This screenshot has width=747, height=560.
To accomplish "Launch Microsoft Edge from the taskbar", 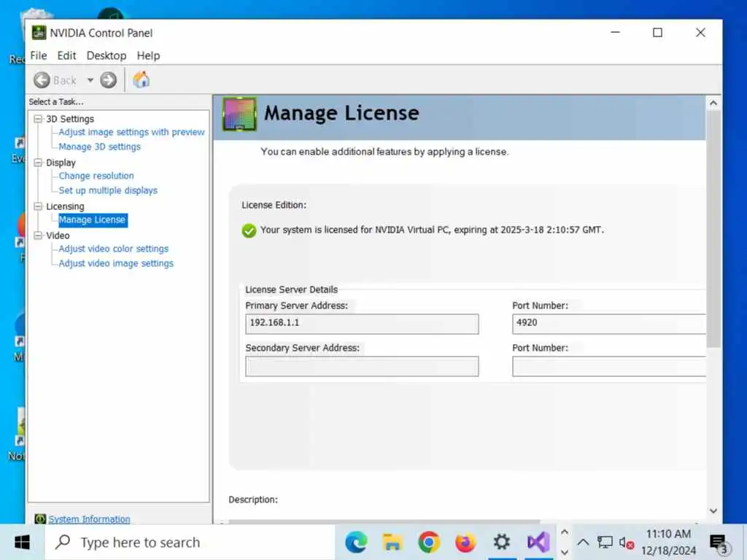I will [x=356, y=542].
